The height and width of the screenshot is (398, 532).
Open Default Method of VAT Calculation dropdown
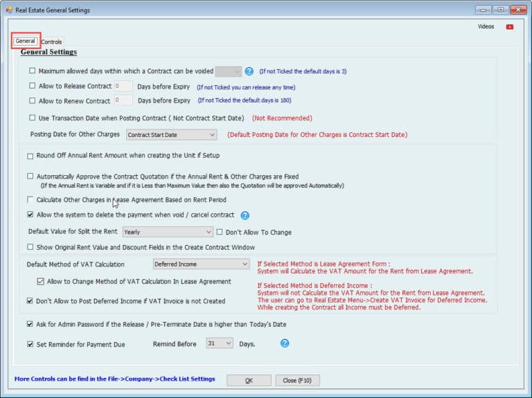pyautogui.click(x=201, y=264)
